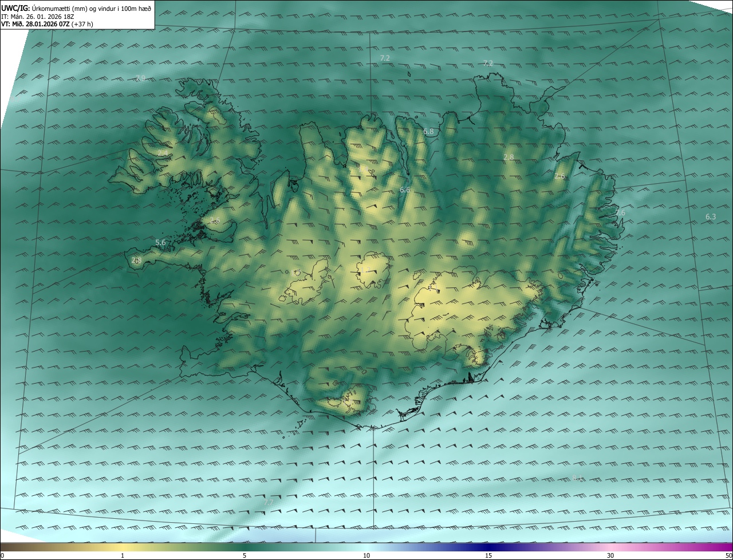Image resolution: width=733 pixels, height=560 pixels.
Task: Click the 5.6 value label on the map
Action: tap(160, 243)
